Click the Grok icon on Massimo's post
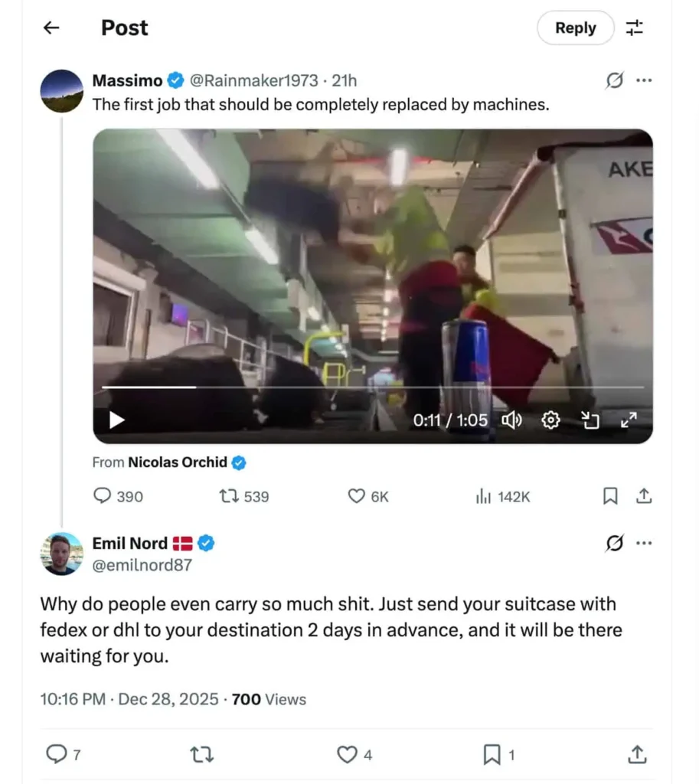This screenshot has width=699, height=784. (614, 80)
